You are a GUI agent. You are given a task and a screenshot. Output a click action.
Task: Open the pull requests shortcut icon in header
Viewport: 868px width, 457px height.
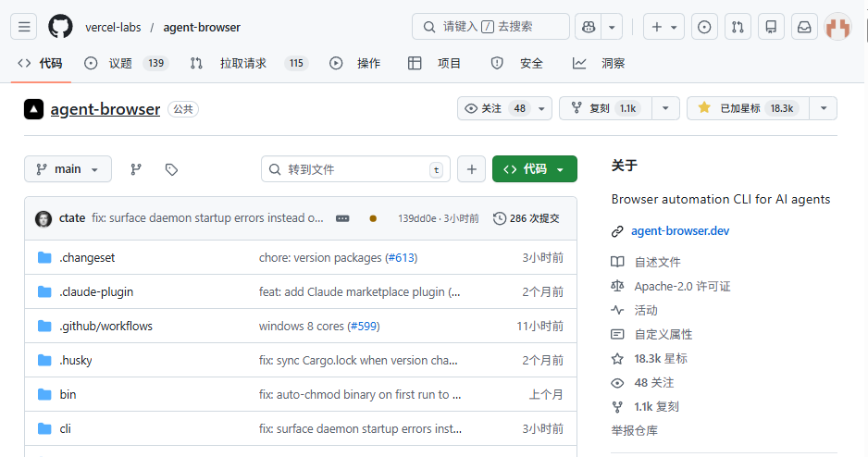pyautogui.click(x=738, y=27)
